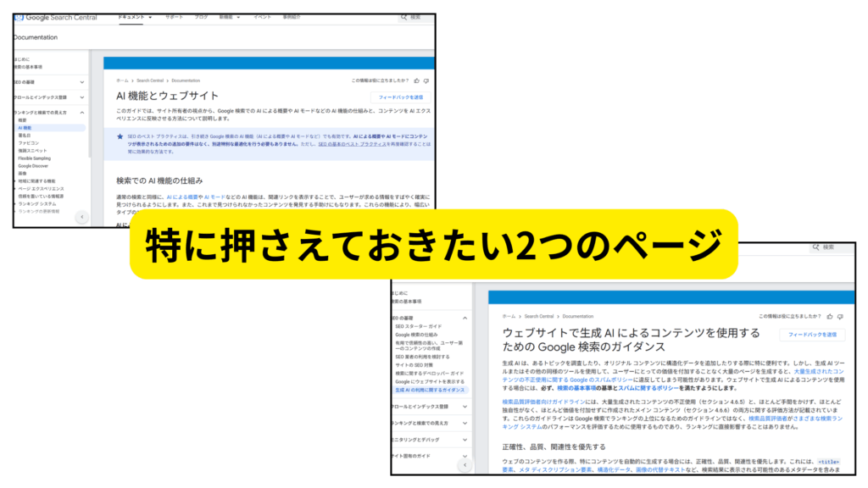Image resolution: width=868 pixels, height=488 pixels.
Task: Click the フィードバックを送信 button
Action: point(401,97)
